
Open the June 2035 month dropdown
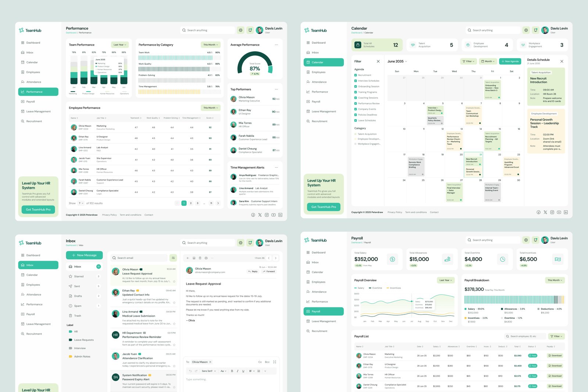click(x=397, y=61)
